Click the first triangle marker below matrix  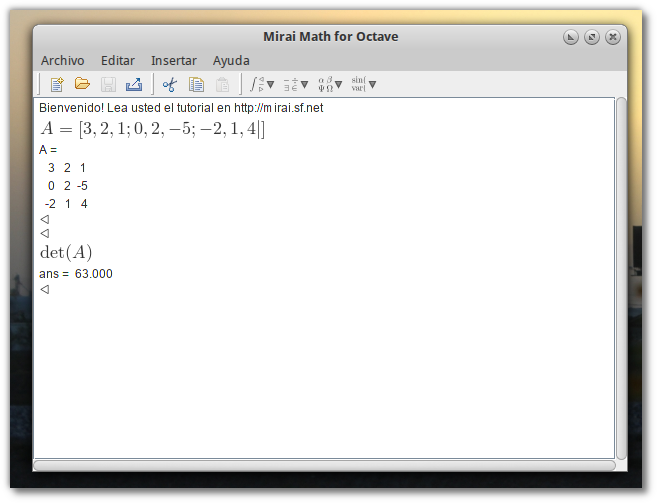pos(44,219)
